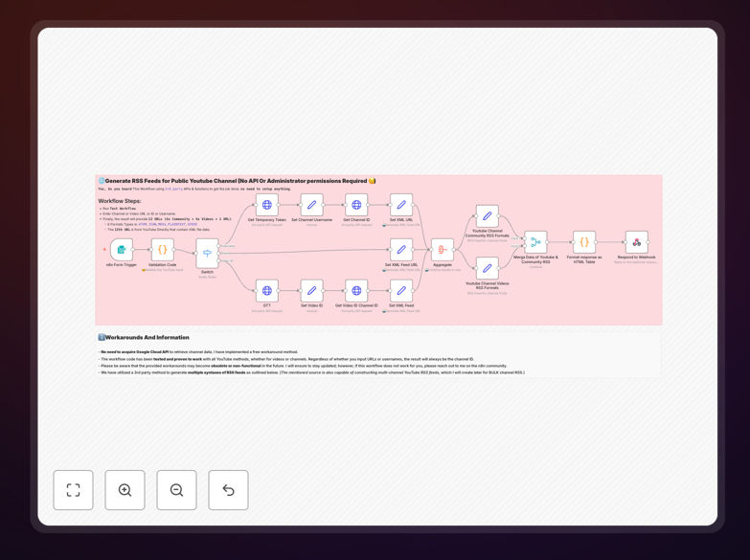Image resolution: width=750 pixels, height=560 pixels.
Task: Open the Validation Code node
Action: pyautogui.click(x=163, y=249)
